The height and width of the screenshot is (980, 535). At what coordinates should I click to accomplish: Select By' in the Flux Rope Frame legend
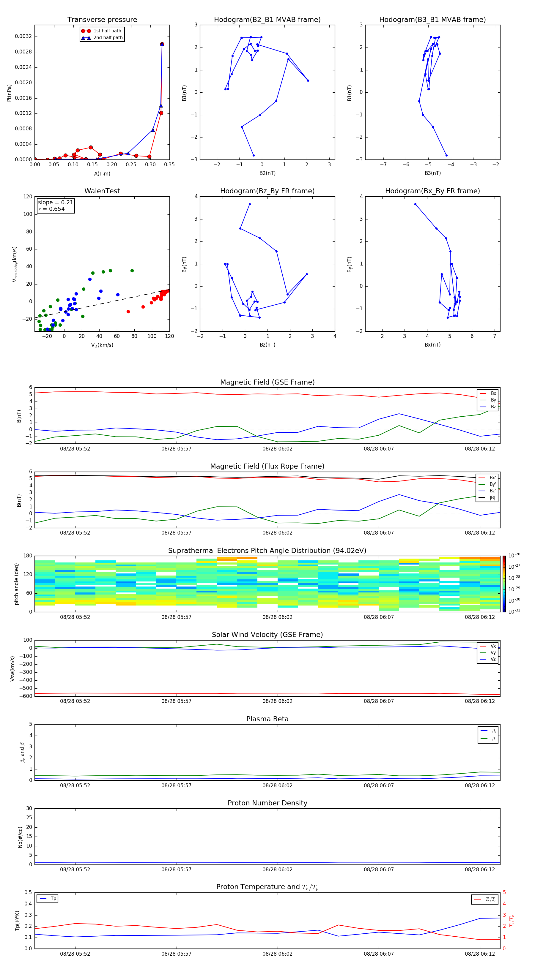coord(487,484)
